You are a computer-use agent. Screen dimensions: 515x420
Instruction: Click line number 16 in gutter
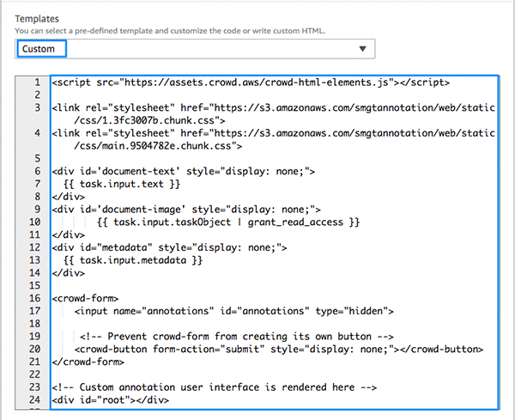pos(35,299)
